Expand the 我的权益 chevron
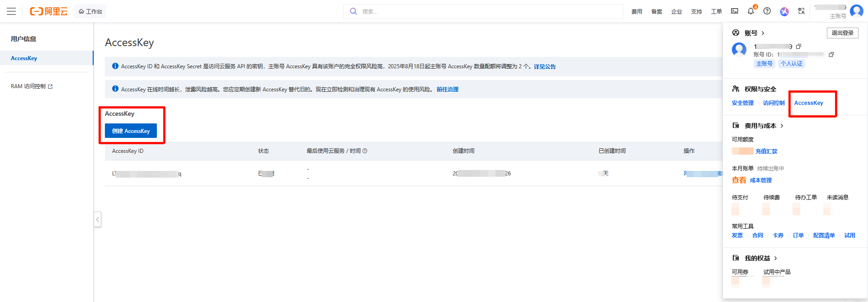This screenshot has width=868, height=302. click(775, 258)
